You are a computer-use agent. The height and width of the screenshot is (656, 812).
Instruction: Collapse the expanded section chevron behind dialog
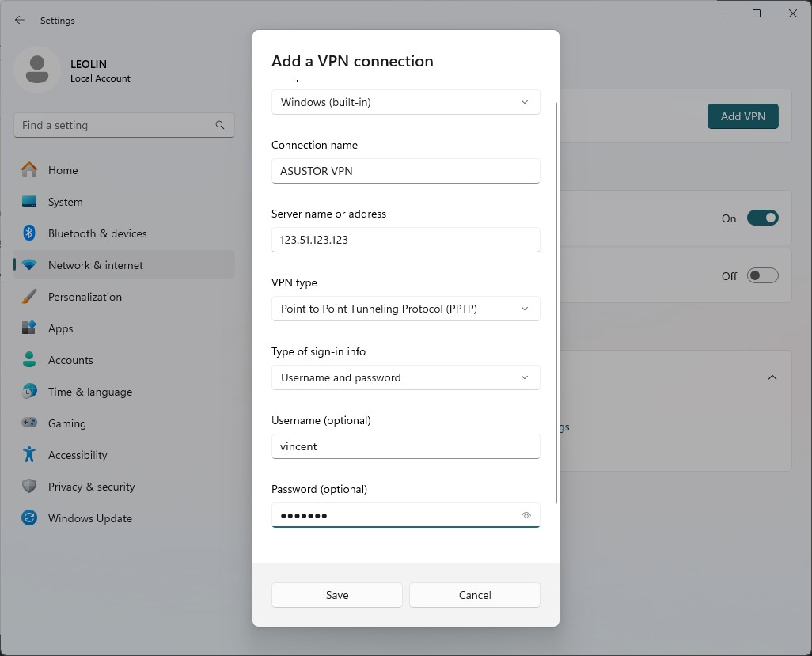click(x=772, y=377)
